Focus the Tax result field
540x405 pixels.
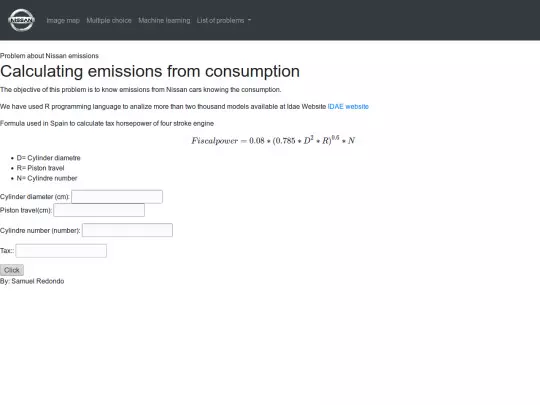point(61,251)
